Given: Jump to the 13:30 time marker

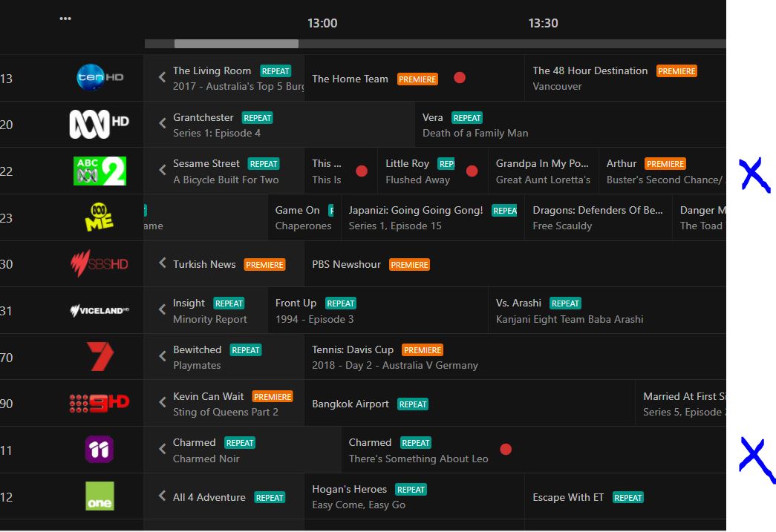Looking at the screenshot, I should pos(543,23).
